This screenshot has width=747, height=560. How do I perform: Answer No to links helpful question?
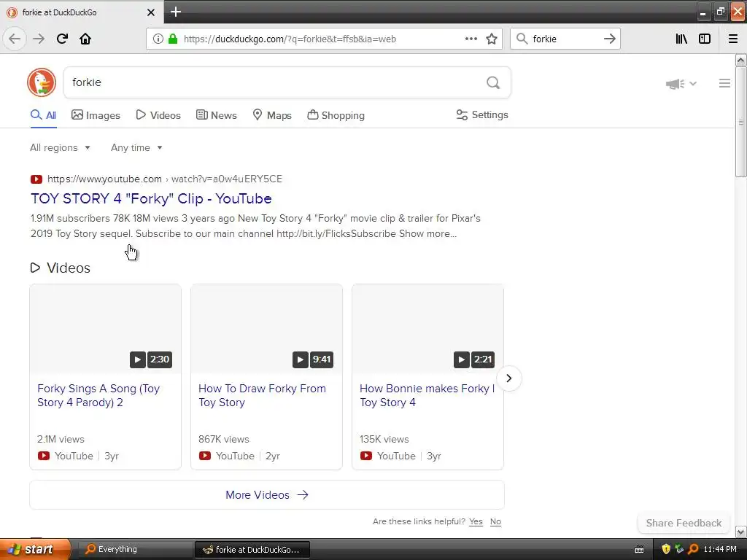[495, 521]
